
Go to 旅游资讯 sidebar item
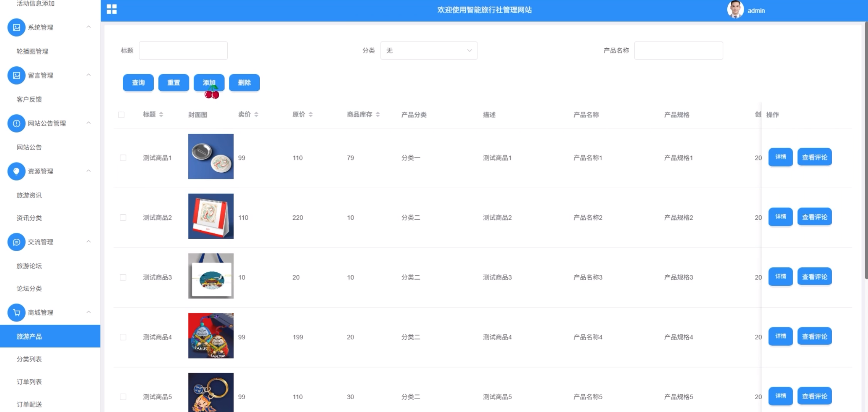click(x=29, y=195)
